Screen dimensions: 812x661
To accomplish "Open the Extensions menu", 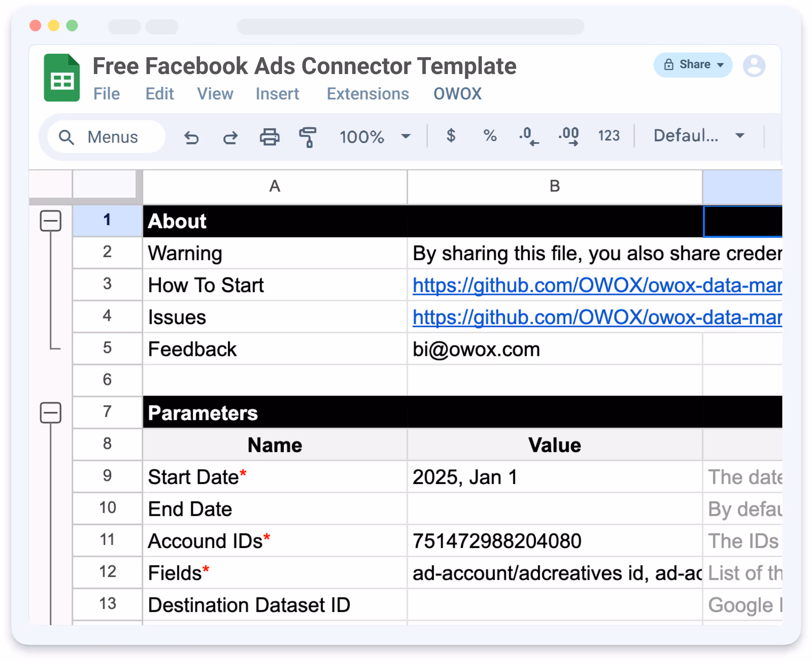I will pyautogui.click(x=368, y=94).
